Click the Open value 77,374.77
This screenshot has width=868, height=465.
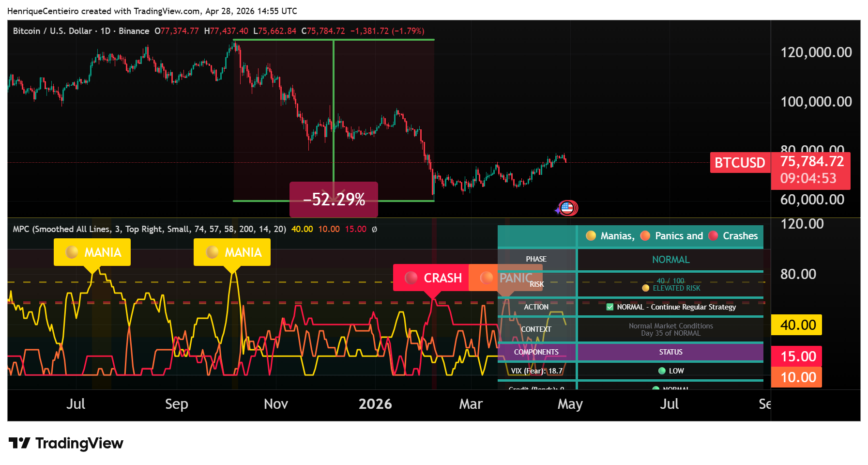coord(180,31)
